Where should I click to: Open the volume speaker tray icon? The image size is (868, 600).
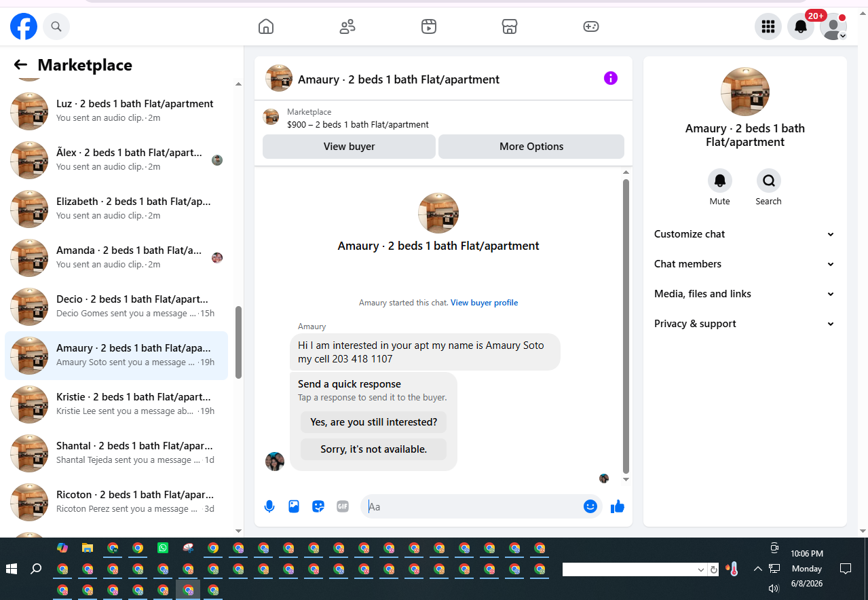coord(774,588)
